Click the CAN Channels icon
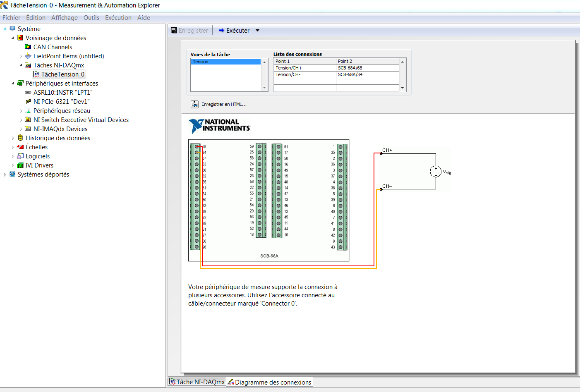The image size is (580, 392). coord(28,47)
